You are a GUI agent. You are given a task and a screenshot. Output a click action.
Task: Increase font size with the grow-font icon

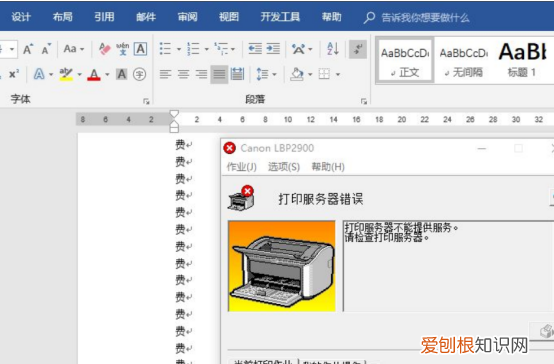(x=28, y=49)
